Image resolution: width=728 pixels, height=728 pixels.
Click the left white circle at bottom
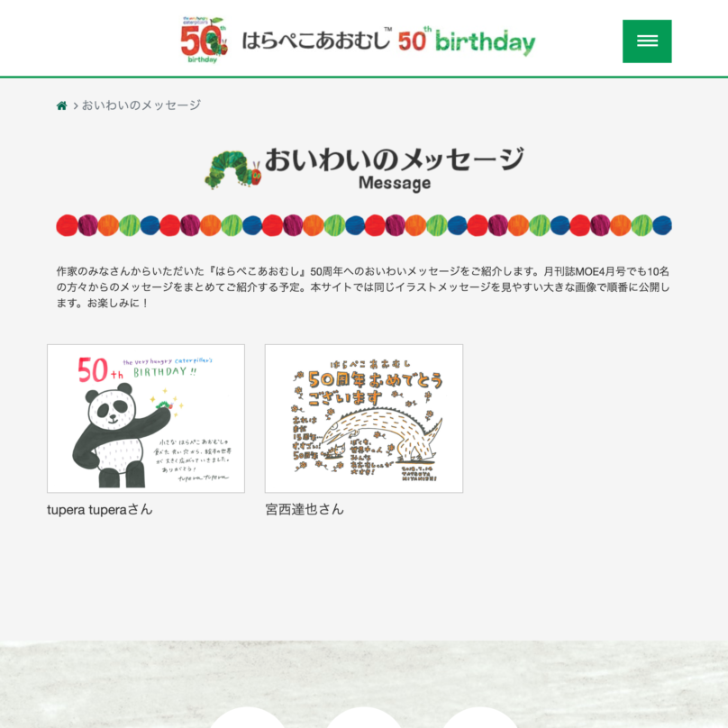(x=248, y=717)
